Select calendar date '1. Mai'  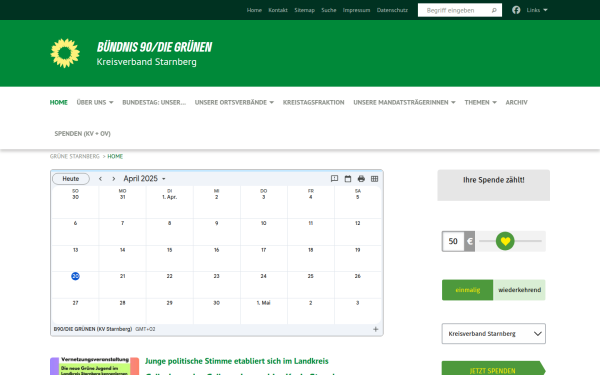tap(263, 303)
